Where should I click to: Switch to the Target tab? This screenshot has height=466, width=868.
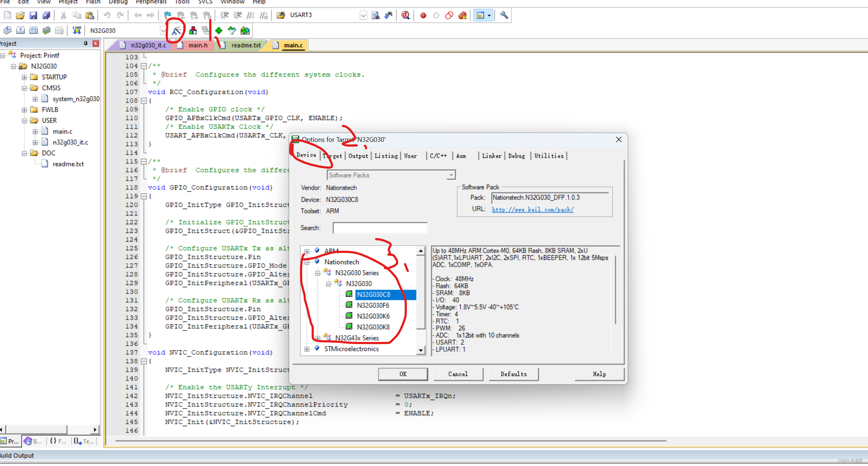[x=332, y=156]
